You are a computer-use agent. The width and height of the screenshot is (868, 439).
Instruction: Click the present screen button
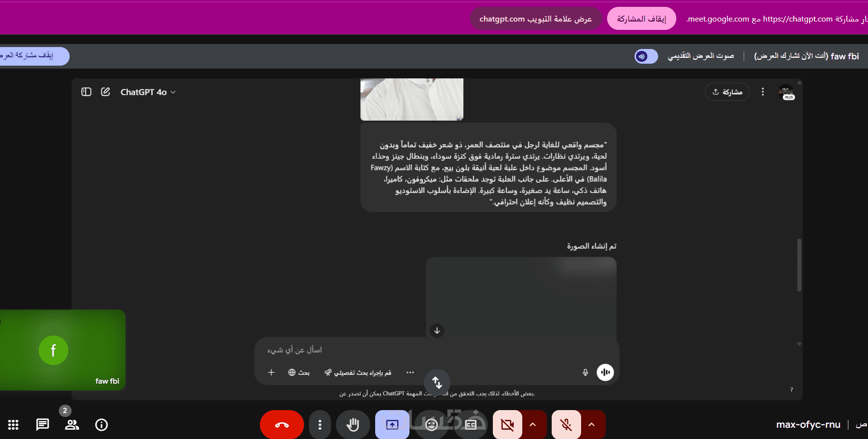392,425
